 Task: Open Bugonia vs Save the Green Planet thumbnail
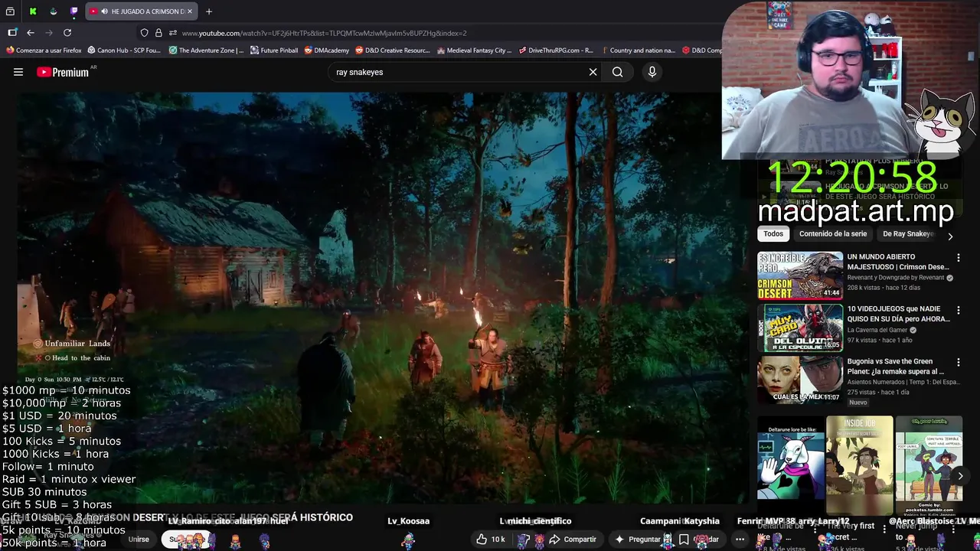point(800,380)
